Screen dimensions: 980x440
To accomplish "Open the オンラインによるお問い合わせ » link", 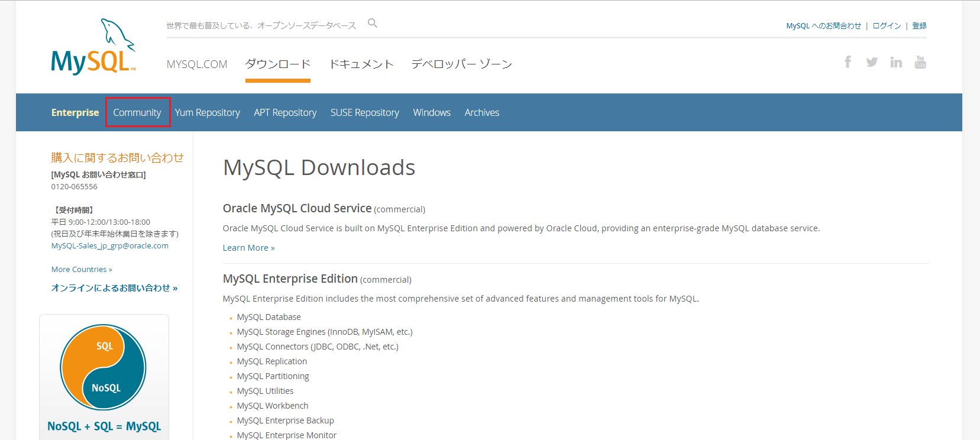I will click(x=114, y=288).
